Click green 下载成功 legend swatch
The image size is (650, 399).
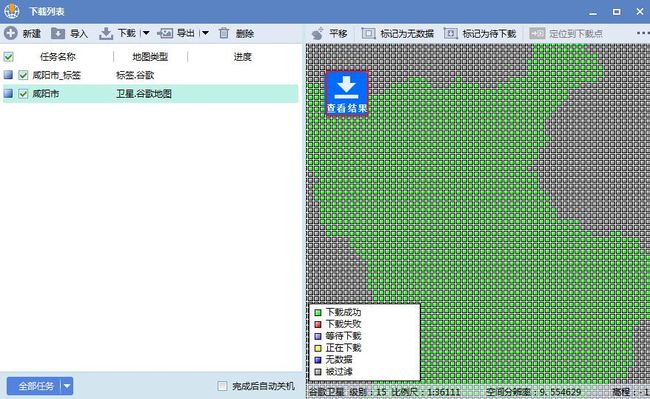318,312
